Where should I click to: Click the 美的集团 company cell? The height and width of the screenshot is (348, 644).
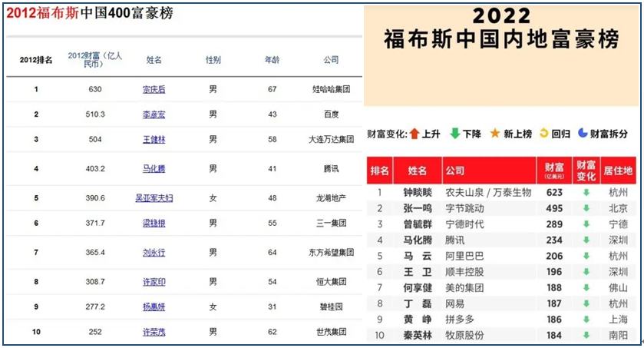tap(465, 287)
